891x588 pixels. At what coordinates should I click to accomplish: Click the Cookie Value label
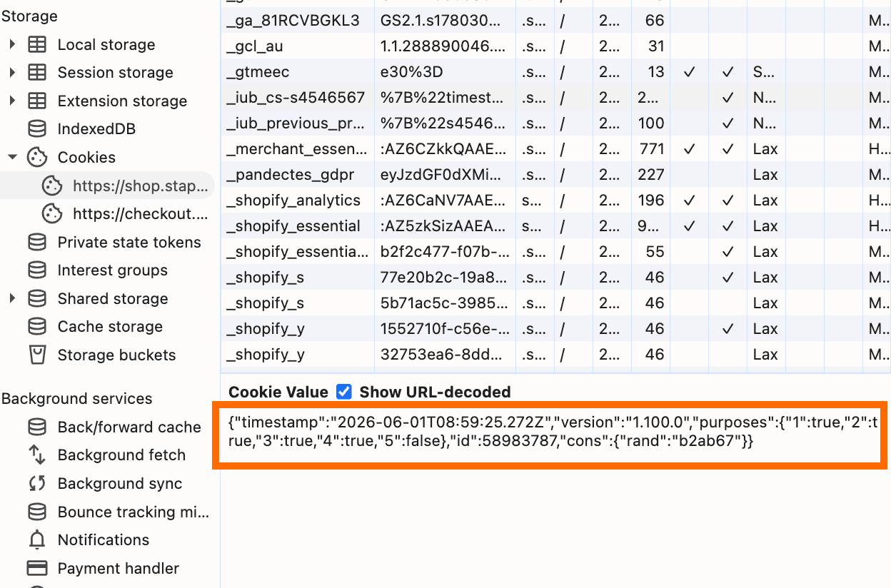pos(278,392)
